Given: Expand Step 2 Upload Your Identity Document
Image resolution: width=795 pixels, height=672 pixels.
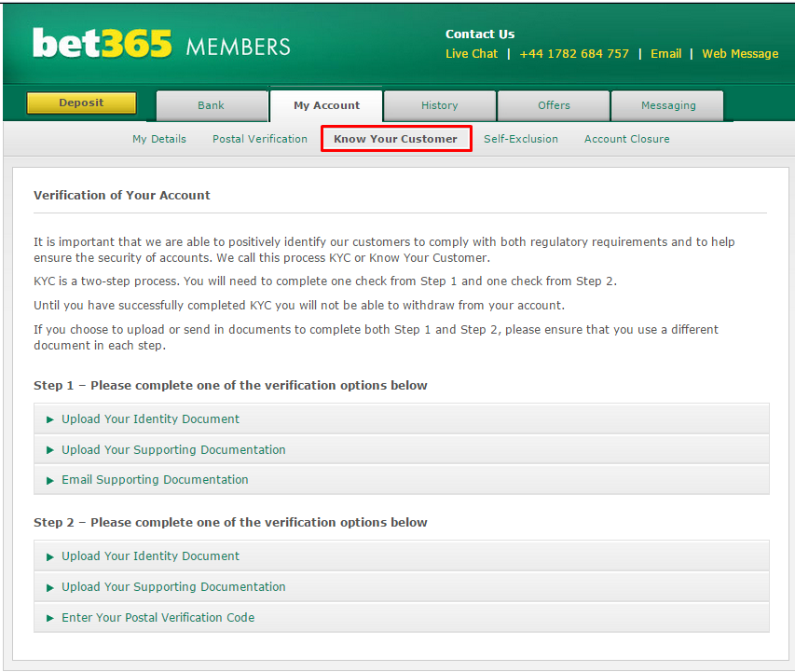Looking at the screenshot, I should pyautogui.click(x=402, y=555).
